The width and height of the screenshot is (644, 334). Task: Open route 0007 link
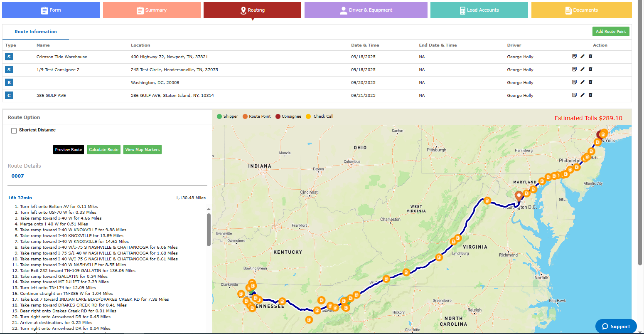click(x=18, y=176)
